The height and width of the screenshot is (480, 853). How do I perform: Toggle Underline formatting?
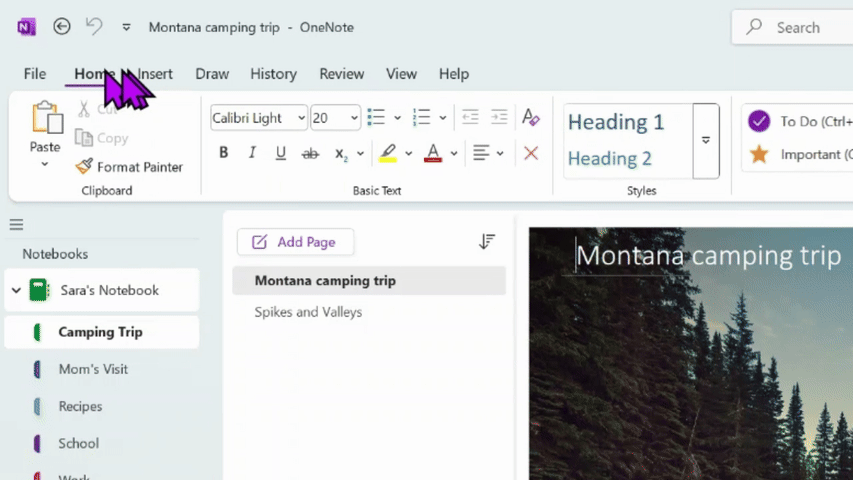pos(281,153)
